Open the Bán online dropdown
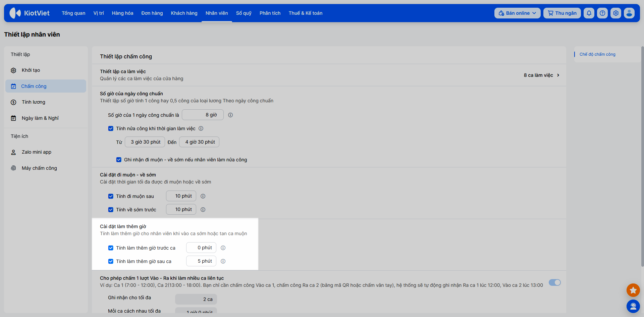This screenshot has width=644, height=317. coord(517,13)
